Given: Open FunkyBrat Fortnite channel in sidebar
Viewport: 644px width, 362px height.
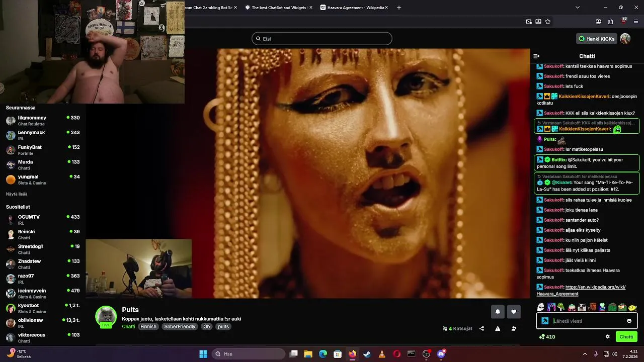Looking at the screenshot, I should (43, 150).
